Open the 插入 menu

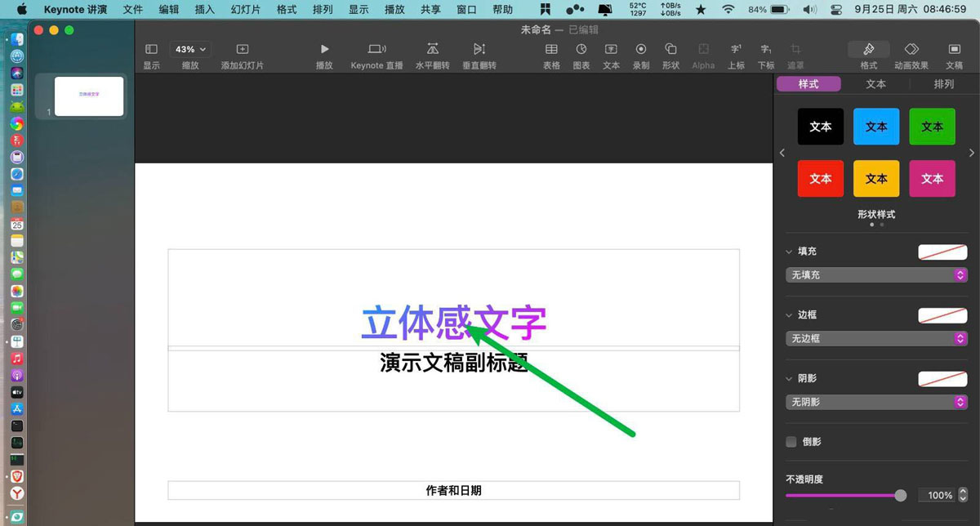pos(205,10)
